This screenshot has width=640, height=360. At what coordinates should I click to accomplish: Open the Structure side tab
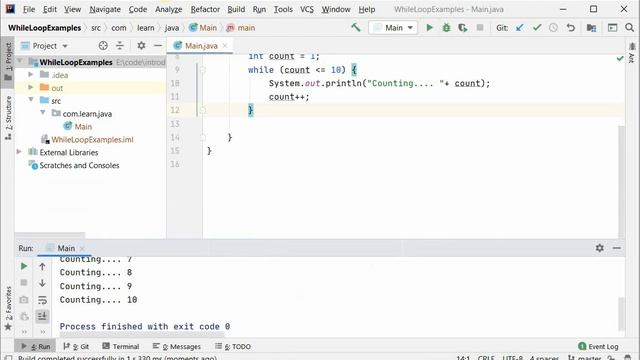pos(8,118)
